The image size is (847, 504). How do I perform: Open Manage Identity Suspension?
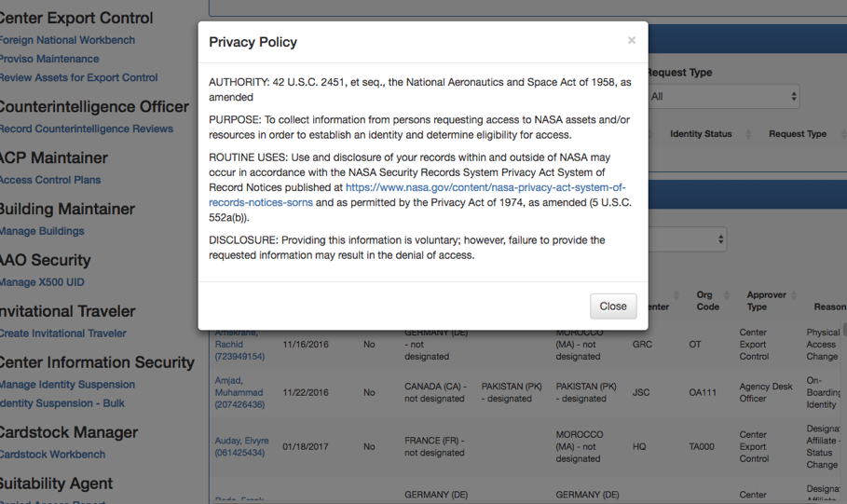point(67,385)
